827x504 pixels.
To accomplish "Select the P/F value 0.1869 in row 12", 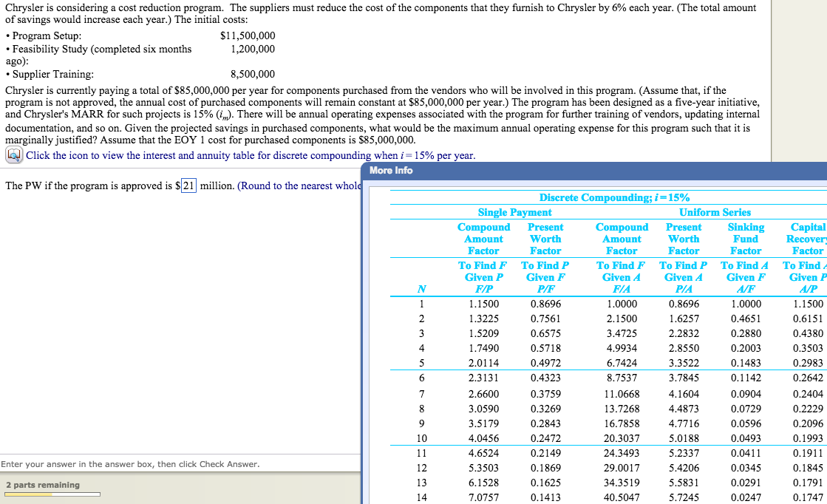I will click(x=546, y=468).
